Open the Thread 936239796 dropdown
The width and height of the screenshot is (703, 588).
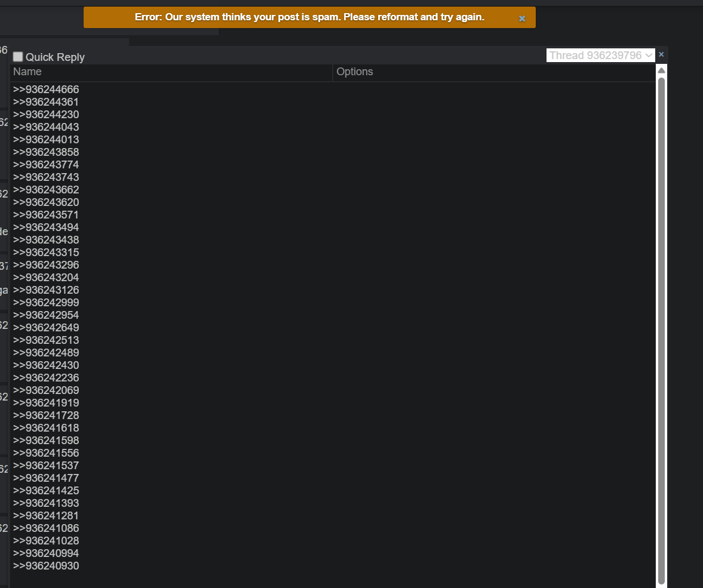[x=600, y=55]
